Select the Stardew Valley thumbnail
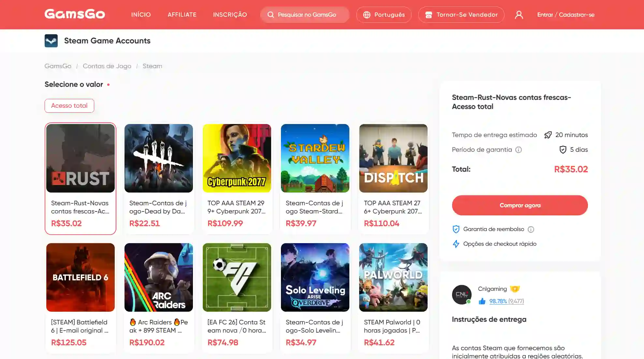The width and height of the screenshot is (644, 359). (315, 158)
